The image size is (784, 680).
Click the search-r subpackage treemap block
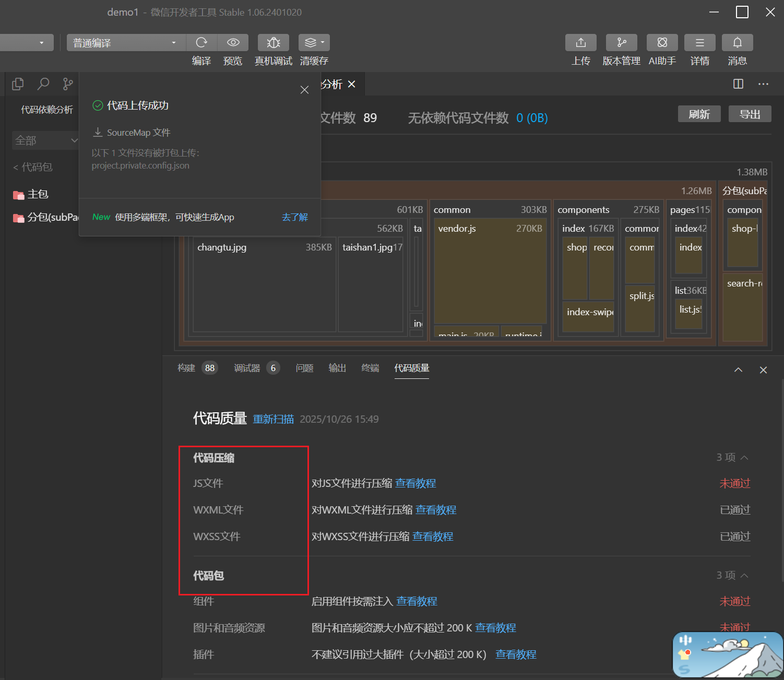tap(743, 307)
